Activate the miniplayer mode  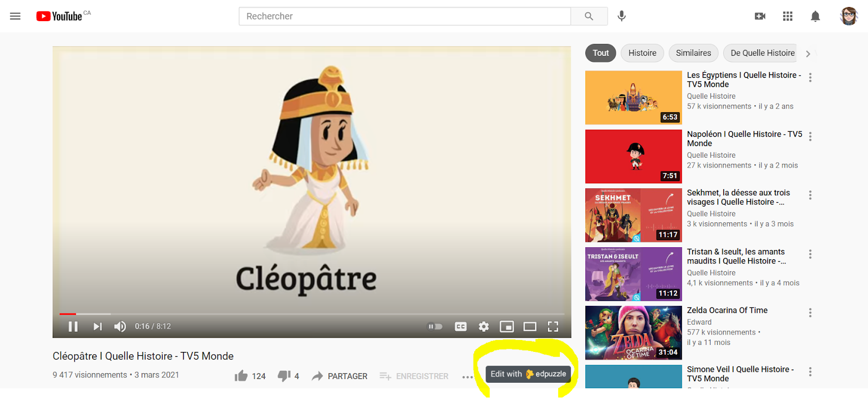pyautogui.click(x=507, y=326)
